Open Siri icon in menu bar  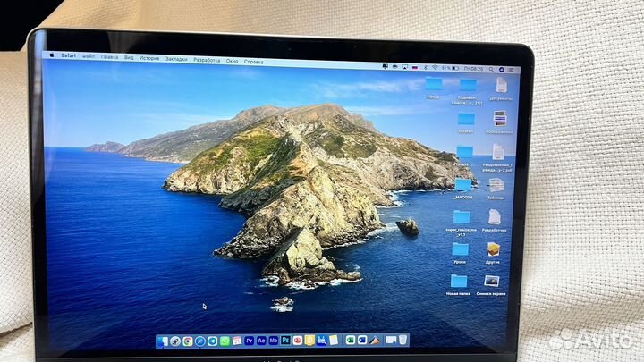click(502, 70)
